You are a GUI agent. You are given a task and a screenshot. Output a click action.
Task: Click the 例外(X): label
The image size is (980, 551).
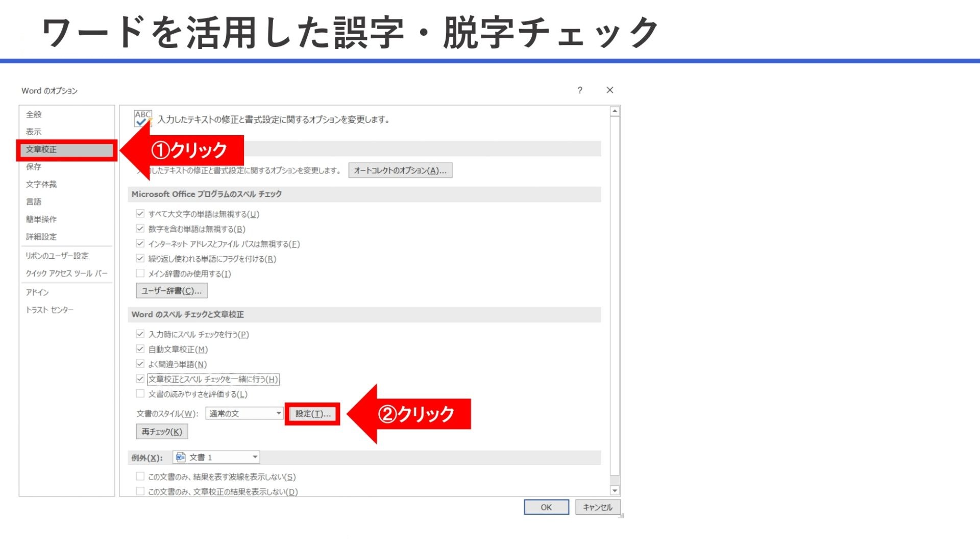147,458
